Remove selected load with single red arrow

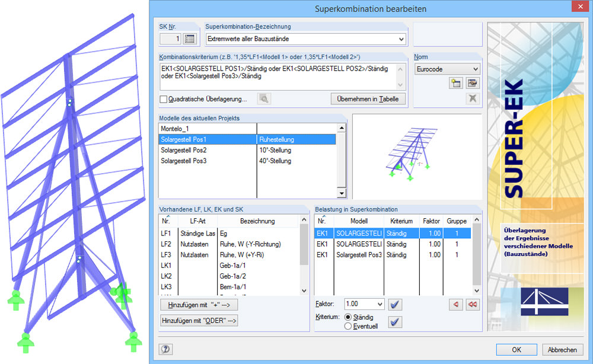click(x=456, y=304)
